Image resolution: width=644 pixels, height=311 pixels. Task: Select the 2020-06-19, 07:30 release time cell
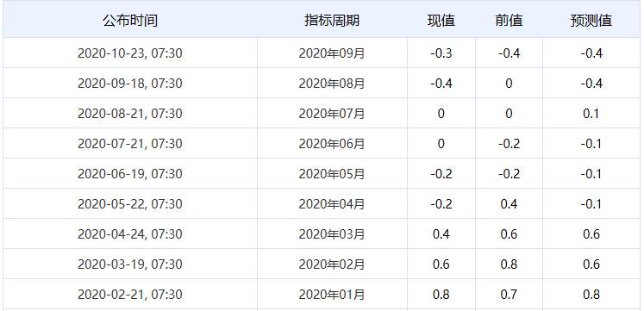coord(130,173)
